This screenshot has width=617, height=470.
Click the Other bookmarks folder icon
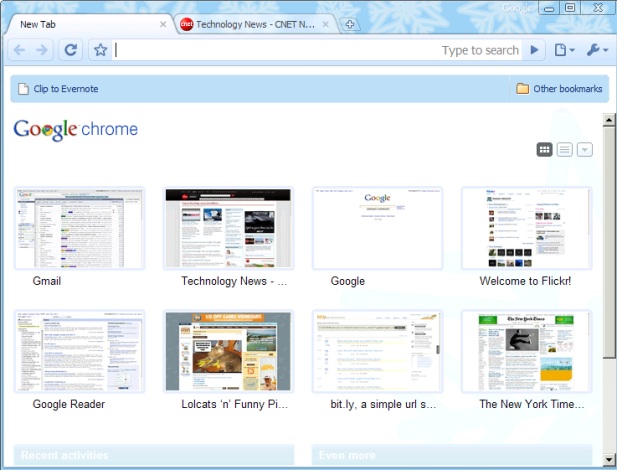[x=522, y=89]
